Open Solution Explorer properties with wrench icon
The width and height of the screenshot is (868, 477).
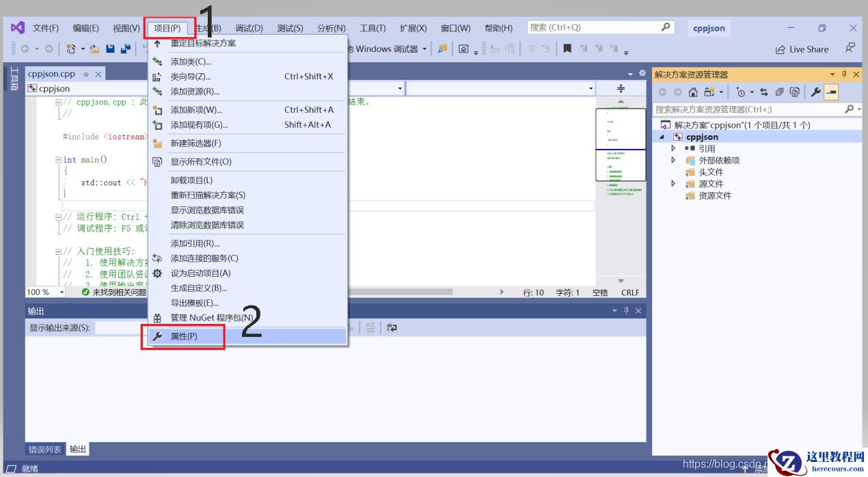pyautogui.click(x=817, y=92)
